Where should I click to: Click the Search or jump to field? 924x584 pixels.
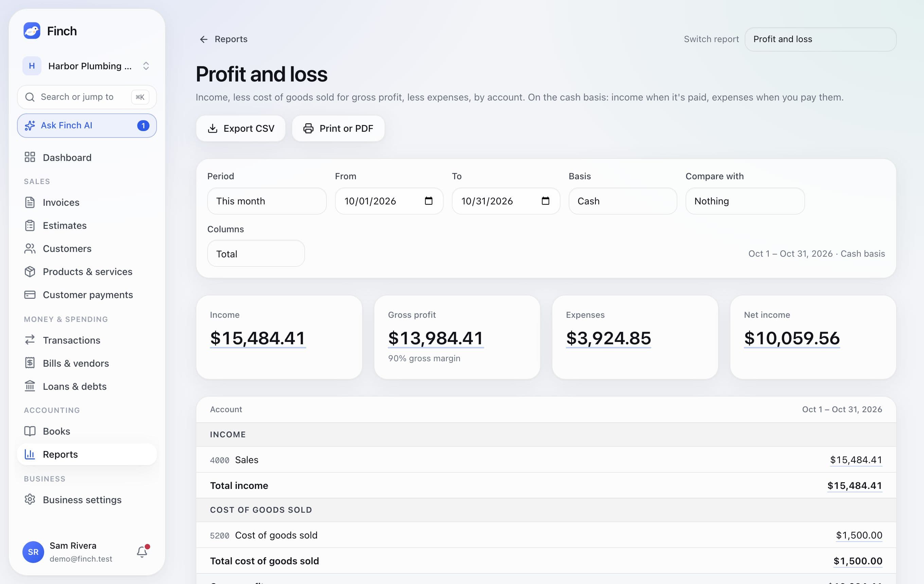pos(87,97)
